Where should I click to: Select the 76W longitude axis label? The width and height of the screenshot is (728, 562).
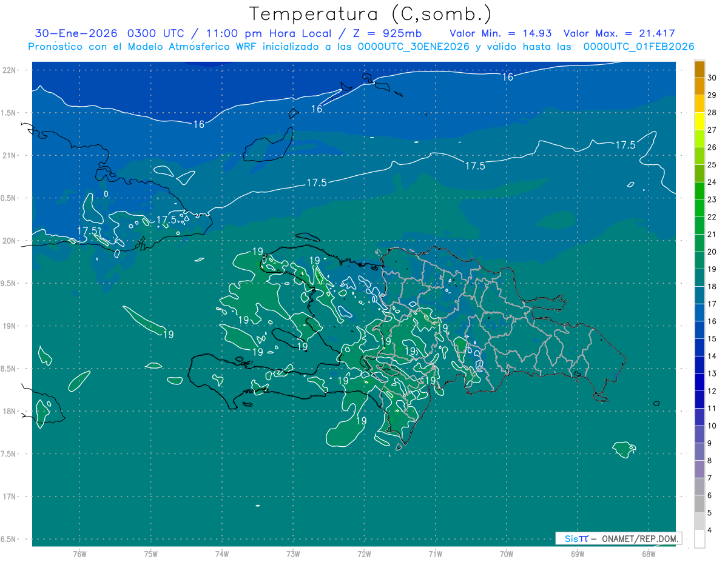(x=79, y=554)
